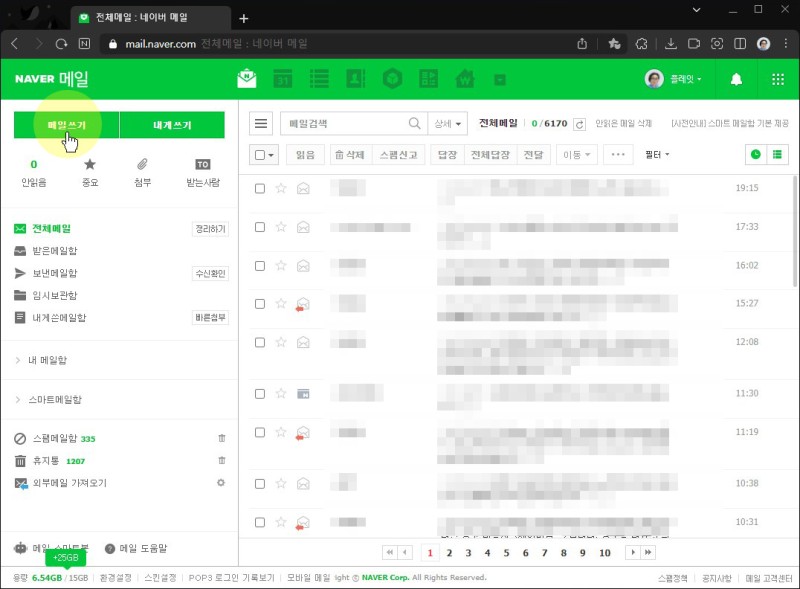The image size is (800, 589).
Task: Filter important mails with 중요 star
Action: (90, 173)
